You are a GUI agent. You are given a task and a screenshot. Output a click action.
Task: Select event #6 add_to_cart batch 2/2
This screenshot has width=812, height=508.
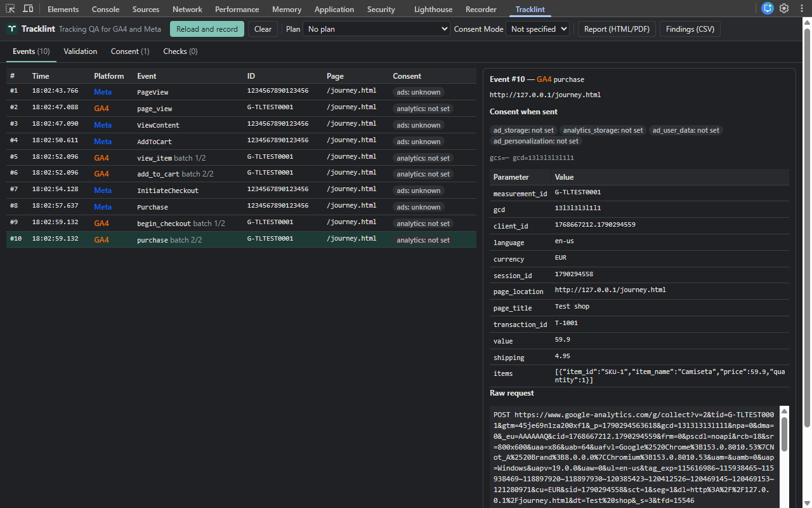tap(241, 174)
